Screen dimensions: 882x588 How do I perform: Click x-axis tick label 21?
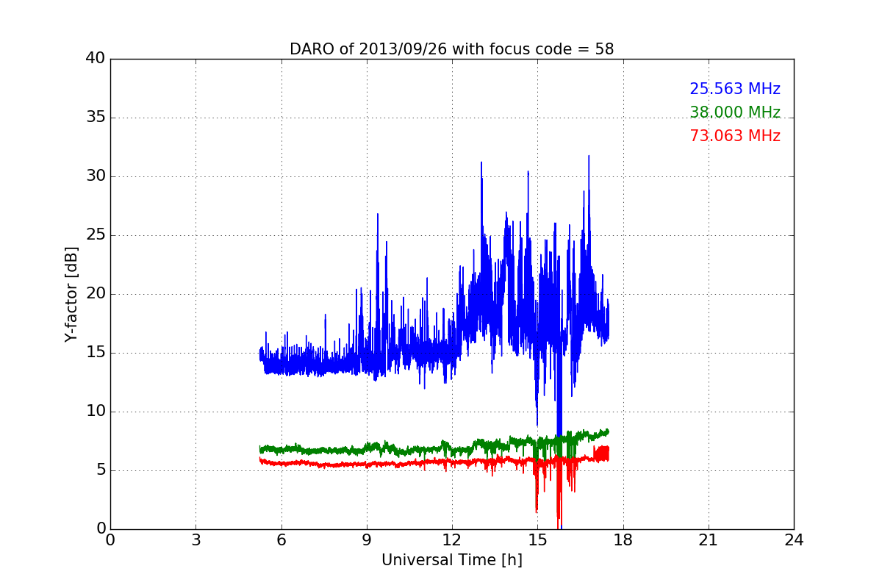click(709, 540)
